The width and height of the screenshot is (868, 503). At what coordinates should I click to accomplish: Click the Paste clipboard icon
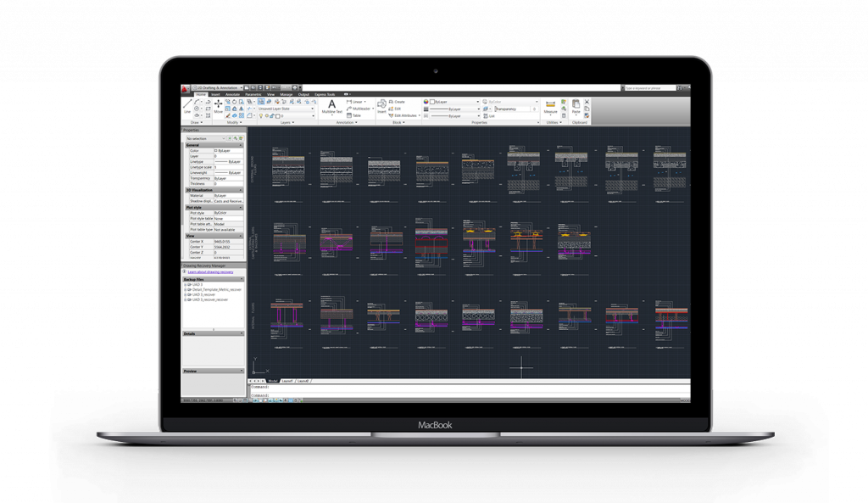click(576, 106)
